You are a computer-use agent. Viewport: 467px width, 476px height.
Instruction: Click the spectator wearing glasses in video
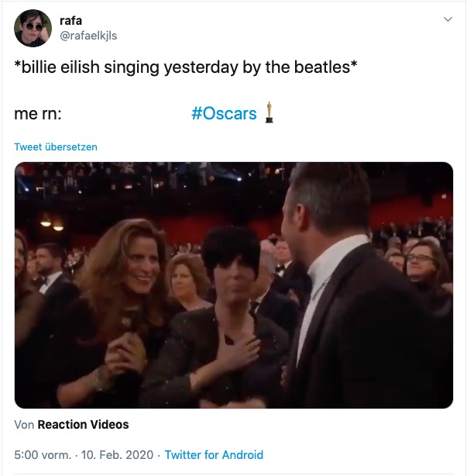[x=423, y=264]
